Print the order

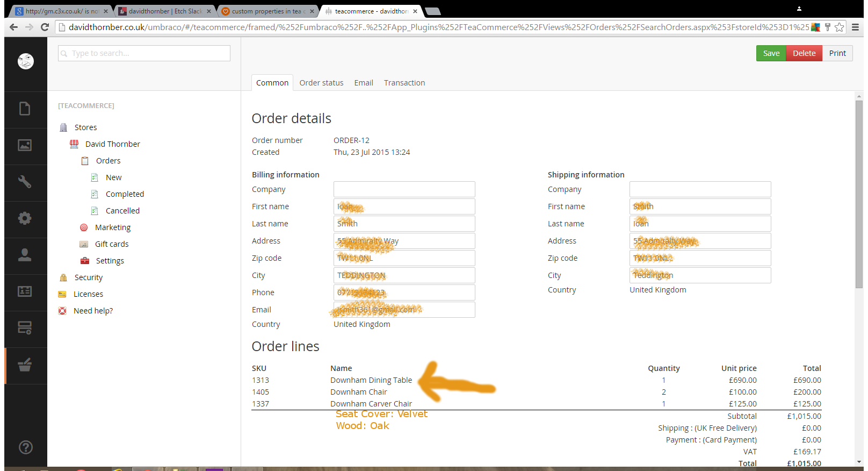(837, 53)
